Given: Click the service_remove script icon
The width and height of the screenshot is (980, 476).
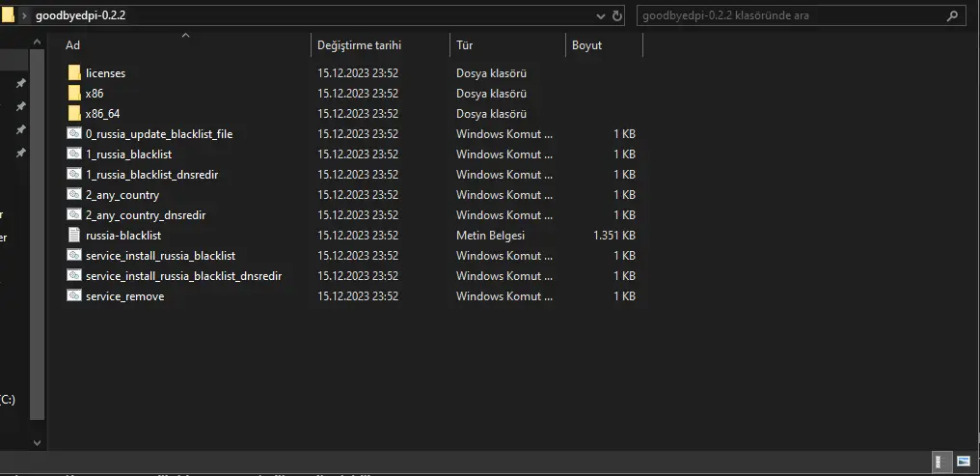Looking at the screenshot, I should tap(74, 295).
